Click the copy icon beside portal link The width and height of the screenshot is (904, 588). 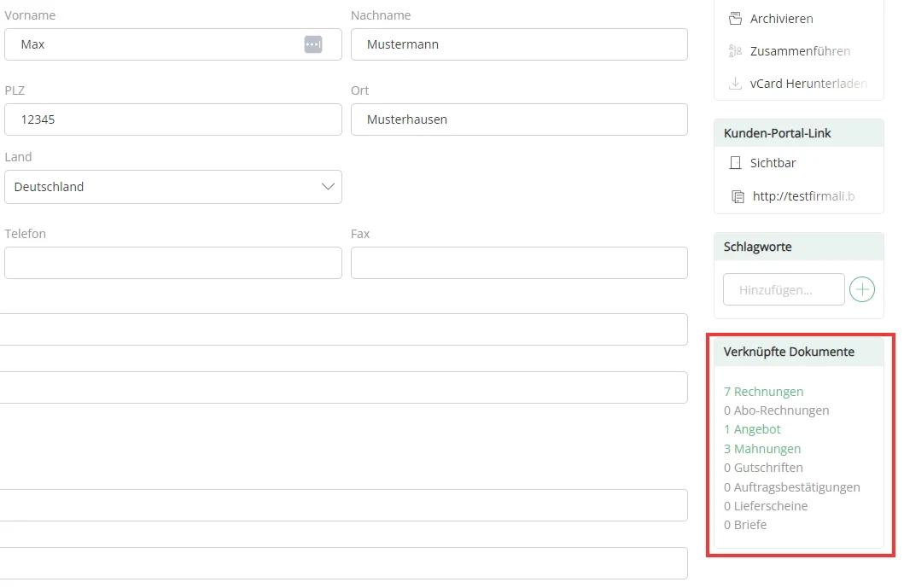[x=738, y=196]
